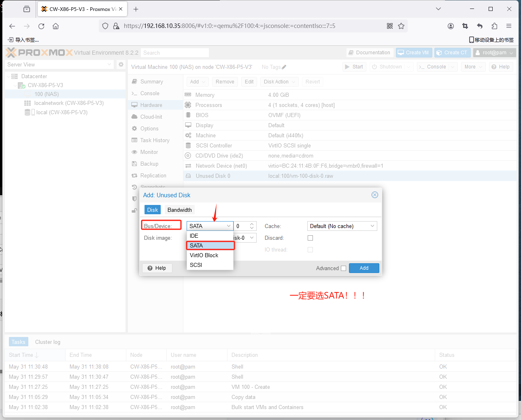Reload the browser page
This screenshot has height=420, width=521.
[41, 26]
